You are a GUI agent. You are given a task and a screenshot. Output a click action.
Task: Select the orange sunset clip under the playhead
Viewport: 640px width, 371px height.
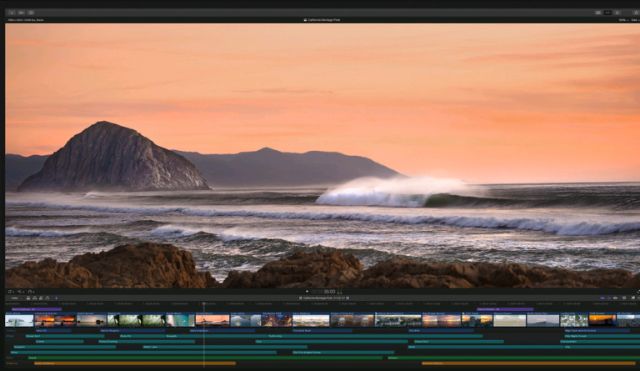pos(212,320)
